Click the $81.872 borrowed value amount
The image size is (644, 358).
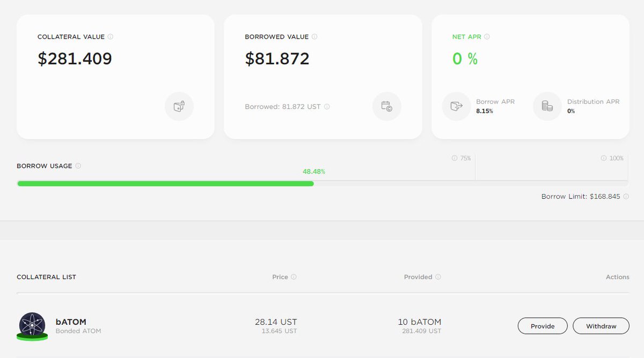[277, 58]
